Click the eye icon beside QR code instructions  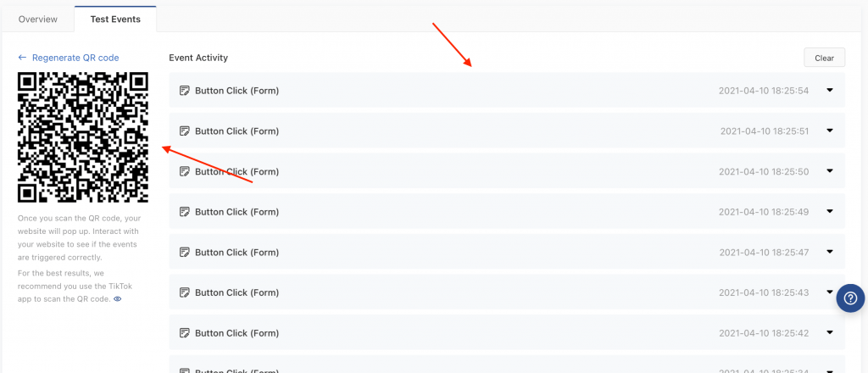tap(117, 299)
